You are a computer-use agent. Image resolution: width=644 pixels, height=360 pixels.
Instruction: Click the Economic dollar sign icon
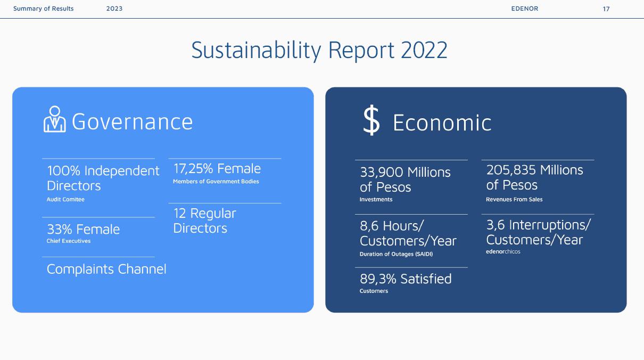(371, 120)
